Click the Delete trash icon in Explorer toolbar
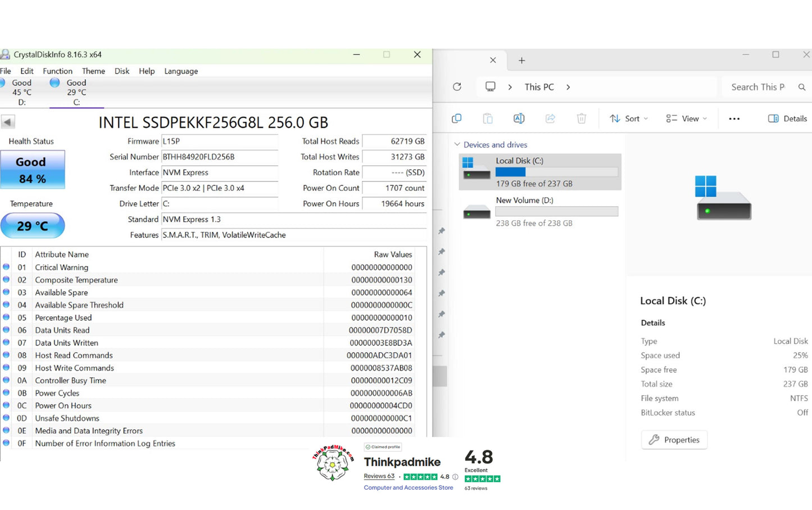Screen dimensions: 812x510 582,119
